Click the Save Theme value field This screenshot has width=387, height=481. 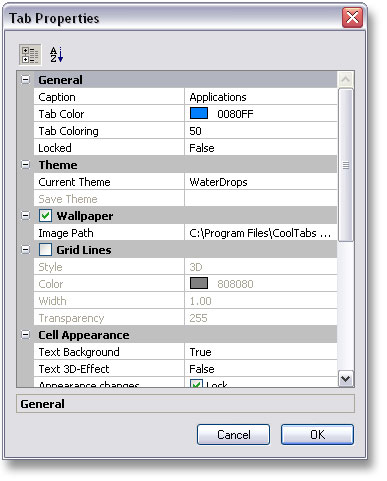coord(261,199)
